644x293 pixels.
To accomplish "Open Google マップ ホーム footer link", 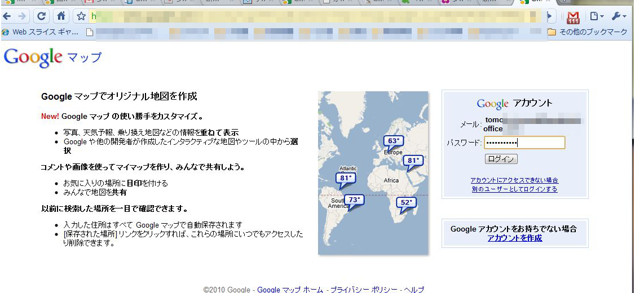I will pyautogui.click(x=290, y=289).
